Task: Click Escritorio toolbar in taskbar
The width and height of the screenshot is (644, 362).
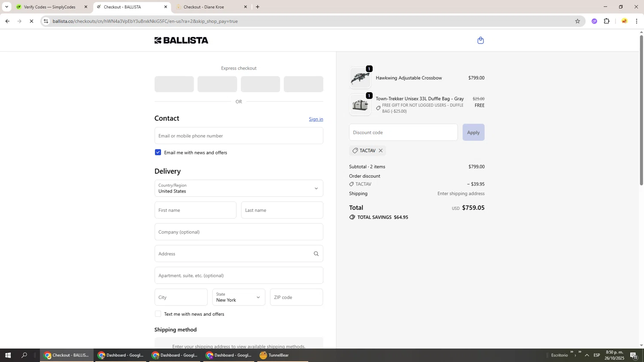Action: tap(559, 355)
